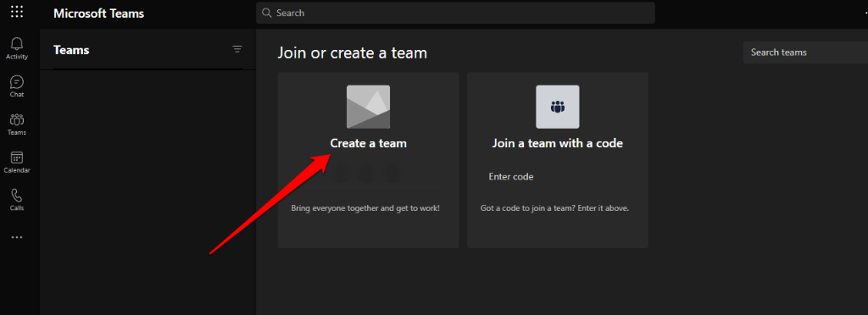The height and width of the screenshot is (315, 868).
Task: Click the Create a team heading
Action: click(x=369, y=143)
